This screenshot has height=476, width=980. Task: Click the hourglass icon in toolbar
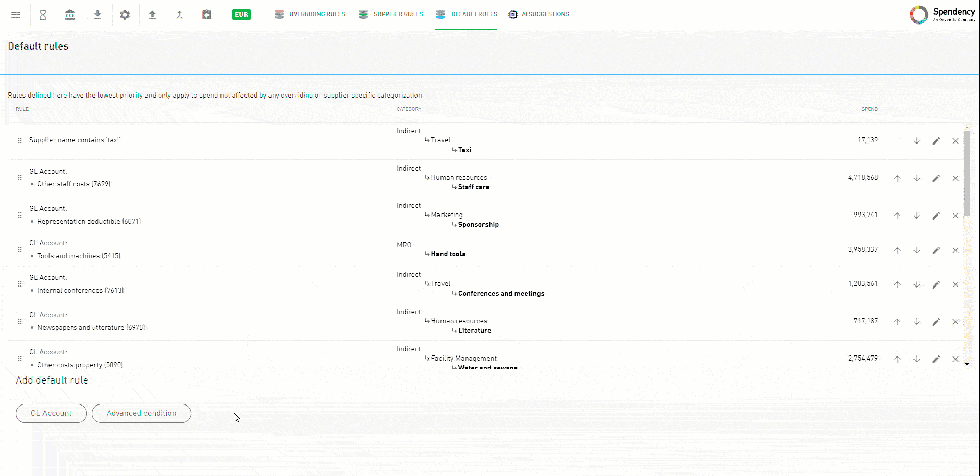43,15
